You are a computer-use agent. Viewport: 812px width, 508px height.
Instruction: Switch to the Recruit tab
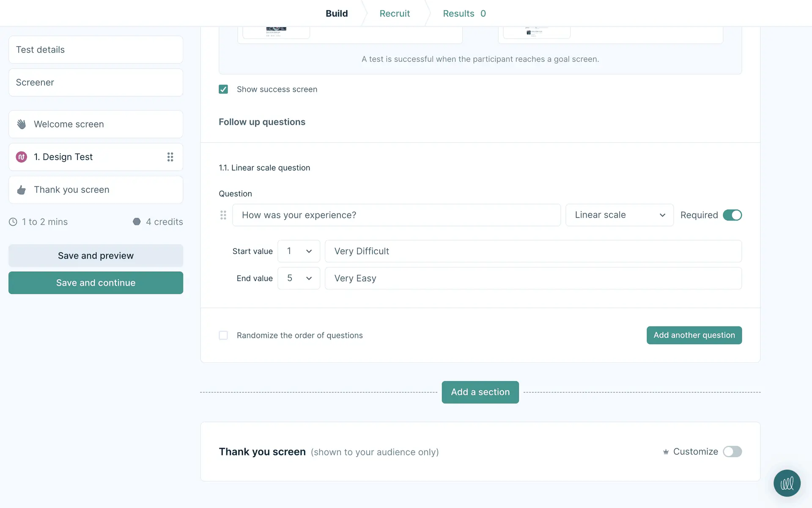tap(395, 14)
